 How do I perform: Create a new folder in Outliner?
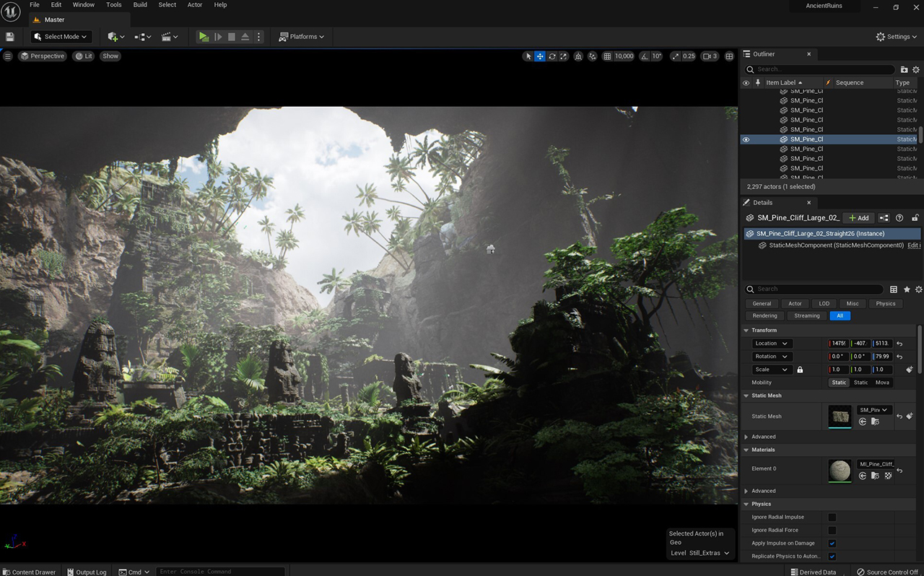[904, 69]
